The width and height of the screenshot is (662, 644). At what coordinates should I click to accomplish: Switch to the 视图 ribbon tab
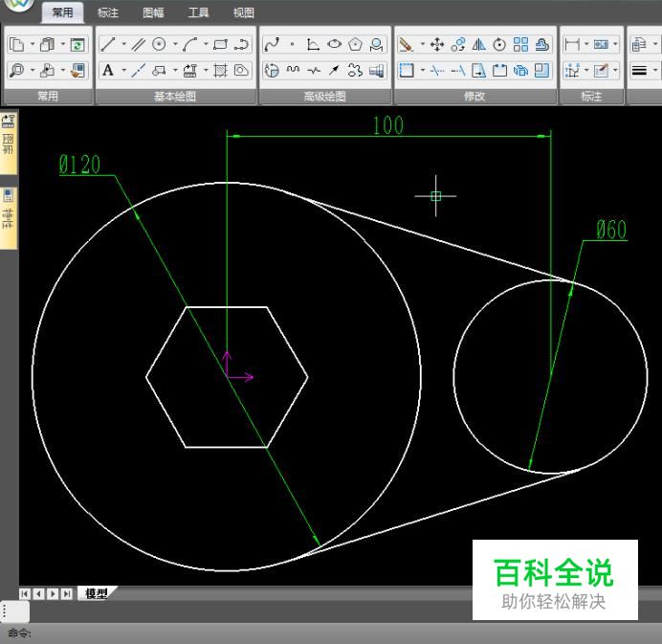click(244, 12)
